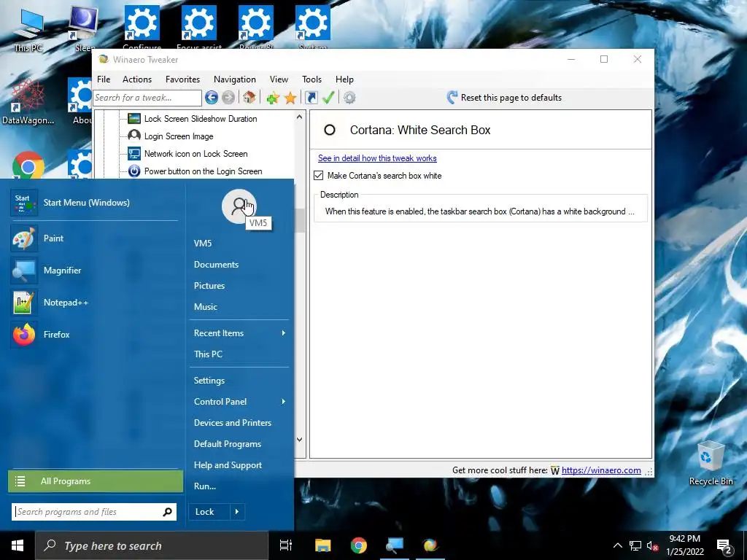Click Reset this page to defaults
This screenshot has width=747, height=560.
(505, 98)
